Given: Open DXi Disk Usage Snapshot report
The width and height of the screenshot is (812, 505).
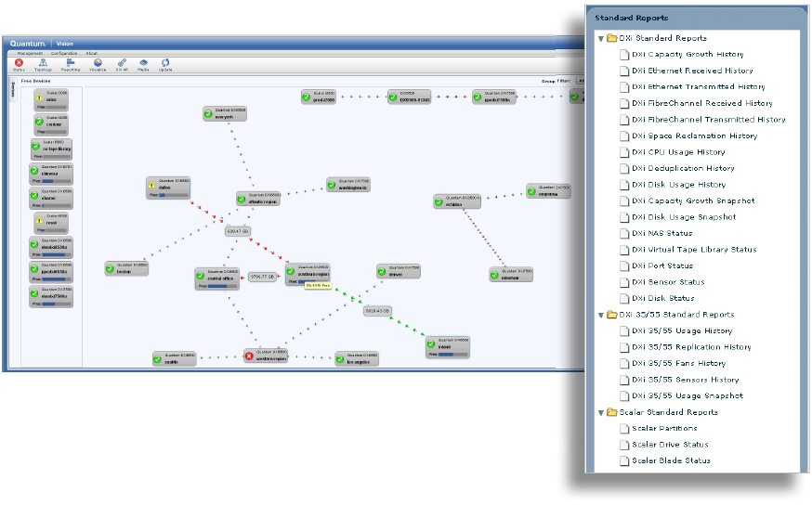Looking at the screenshot, I should [x=684, y=217].
